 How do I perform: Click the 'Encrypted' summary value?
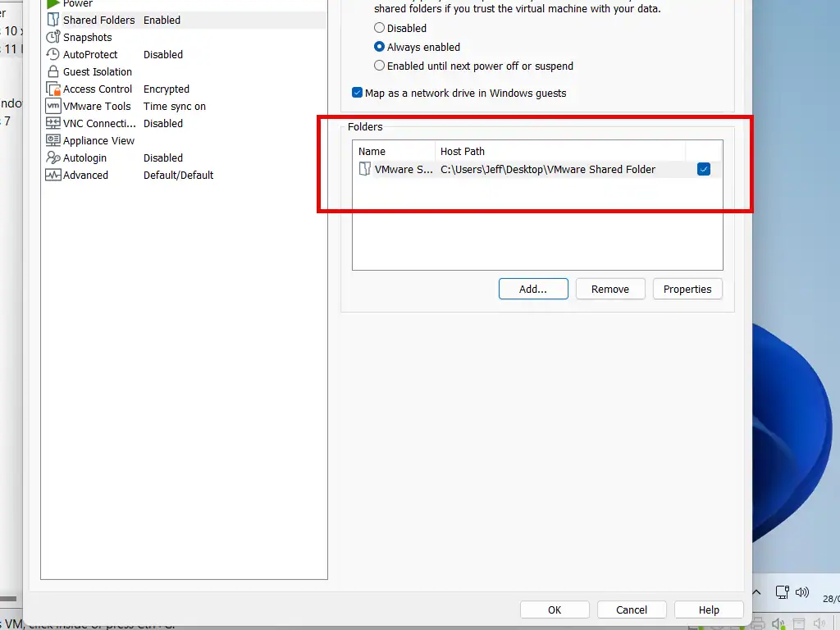tap(166, 89)
